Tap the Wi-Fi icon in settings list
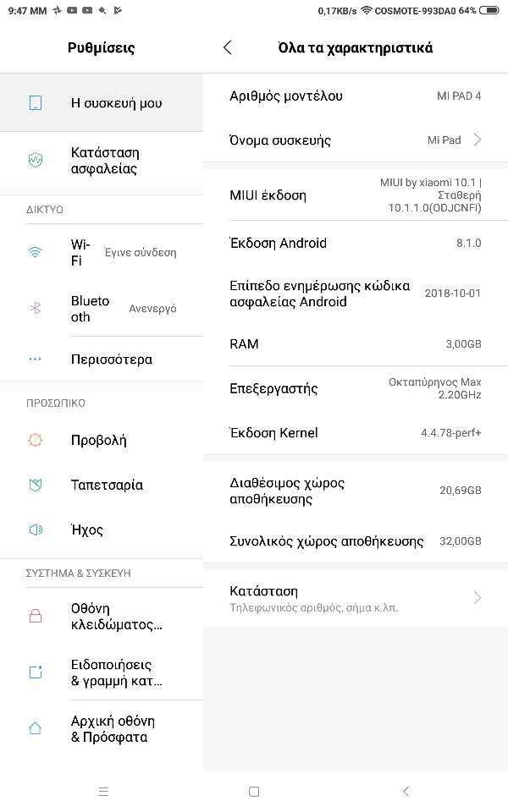This screenshot has width=508, height=812. (x=36, y=252)
